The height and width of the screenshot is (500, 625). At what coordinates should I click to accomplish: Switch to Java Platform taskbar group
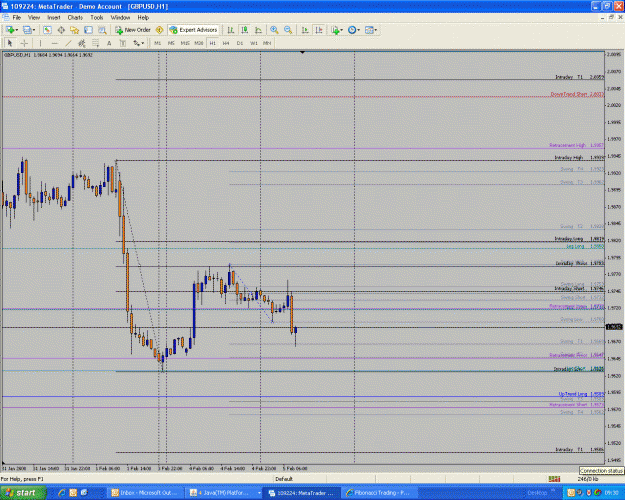click(225, 493)
